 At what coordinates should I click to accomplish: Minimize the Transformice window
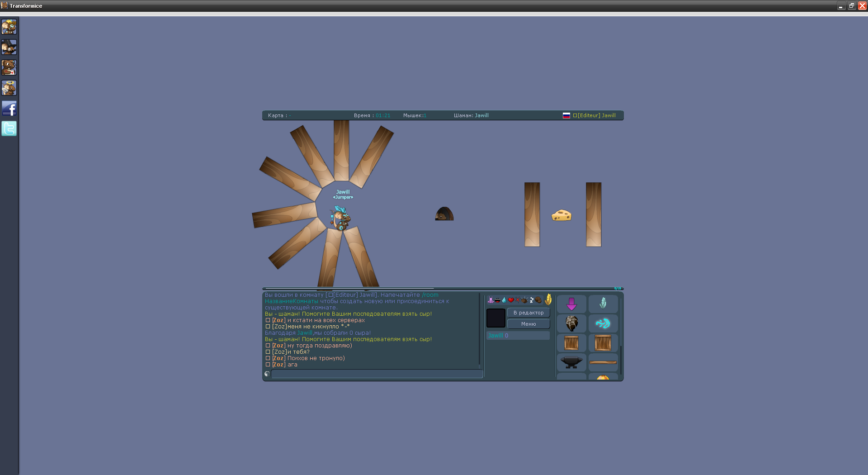coord(841,6)
